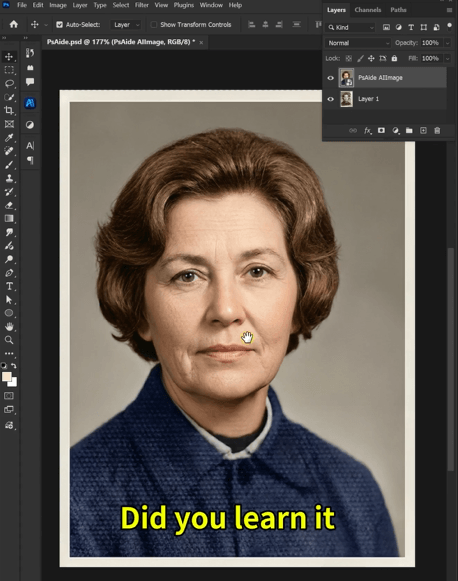This screenshot has width=458, height=581.
Task: Select the Ellipse shape tool
Action: [x=9, y=313]
